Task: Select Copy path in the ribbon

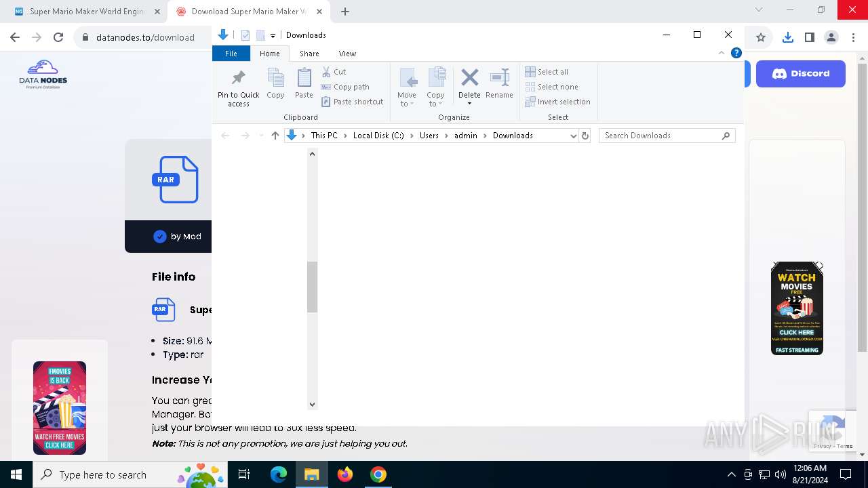Action: click(x=345, y=87)
